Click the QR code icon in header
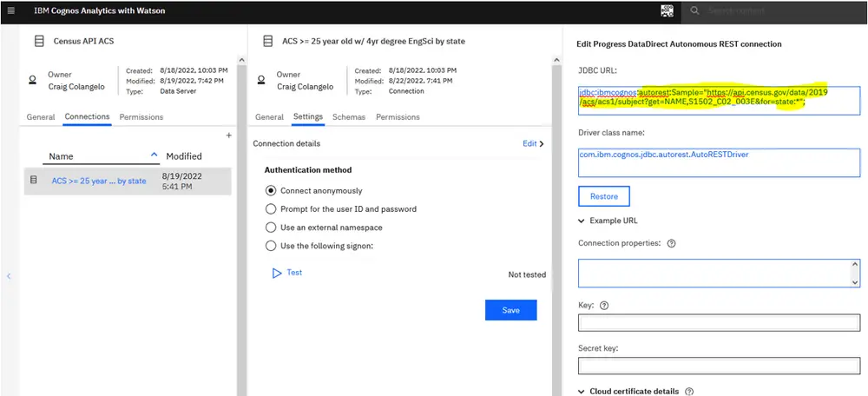 click(667, 10)
